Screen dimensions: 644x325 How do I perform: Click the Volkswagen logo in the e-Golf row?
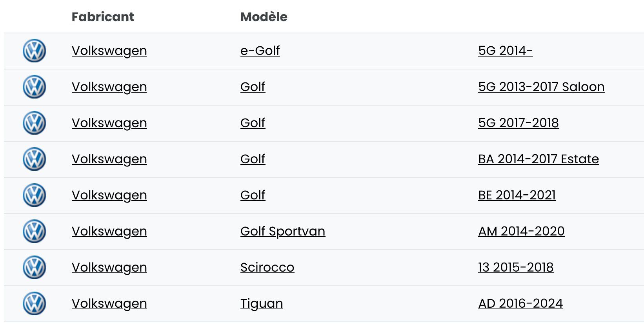35,51
